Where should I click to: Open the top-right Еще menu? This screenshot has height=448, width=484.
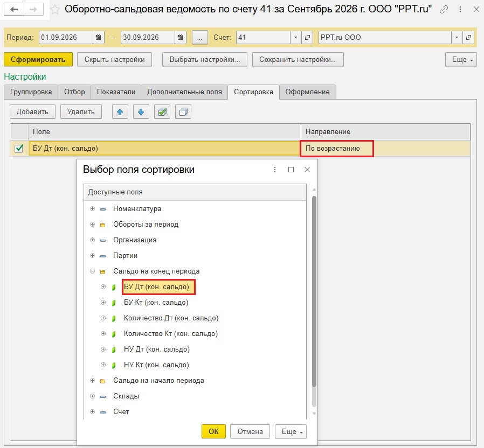tap(461, 60)
